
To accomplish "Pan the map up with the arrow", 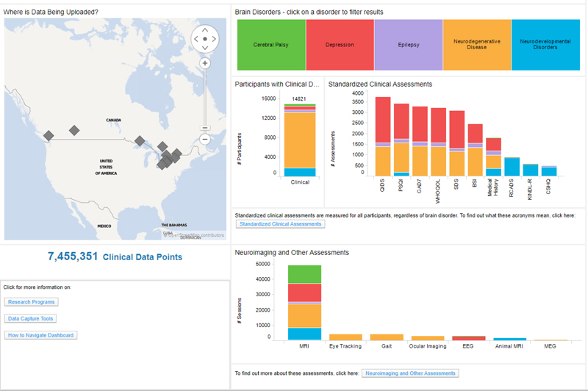I will click(x=205, y=30).
